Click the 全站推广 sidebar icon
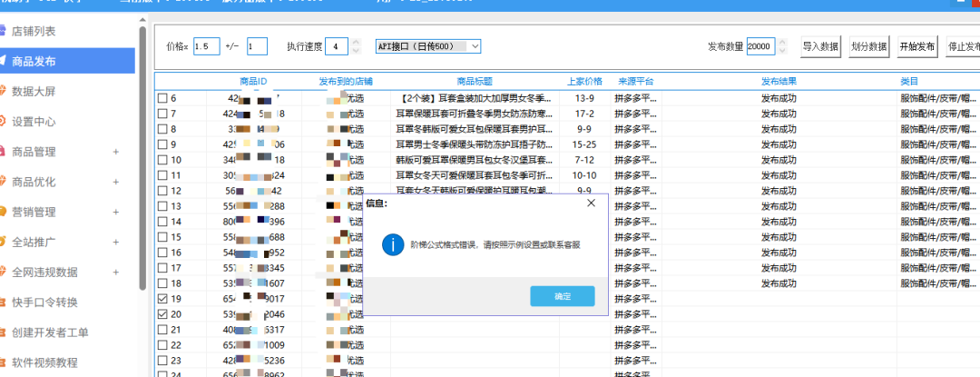Screen dimensions: 980x377 (2, 242)
